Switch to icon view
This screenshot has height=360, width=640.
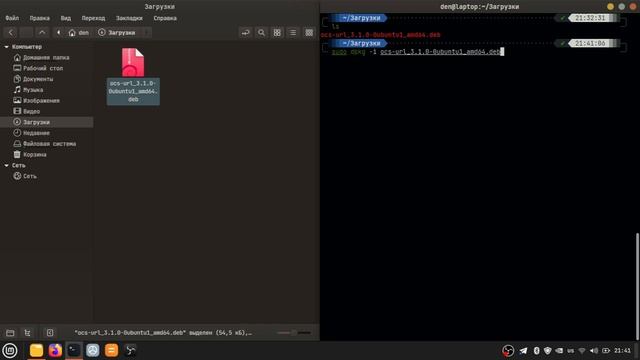coord(277,33)
